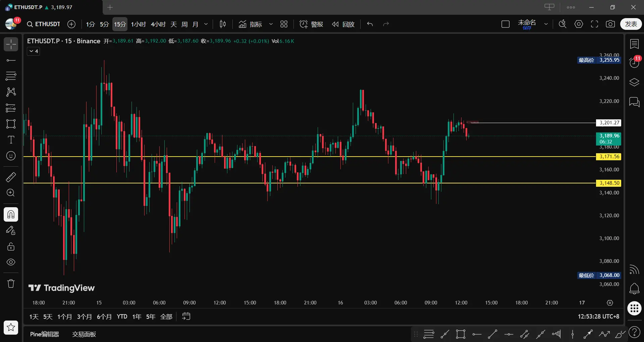This screenshot has width=644, height=342.
Task: Switch to the 4小时 timeframe
Action: 158,24
